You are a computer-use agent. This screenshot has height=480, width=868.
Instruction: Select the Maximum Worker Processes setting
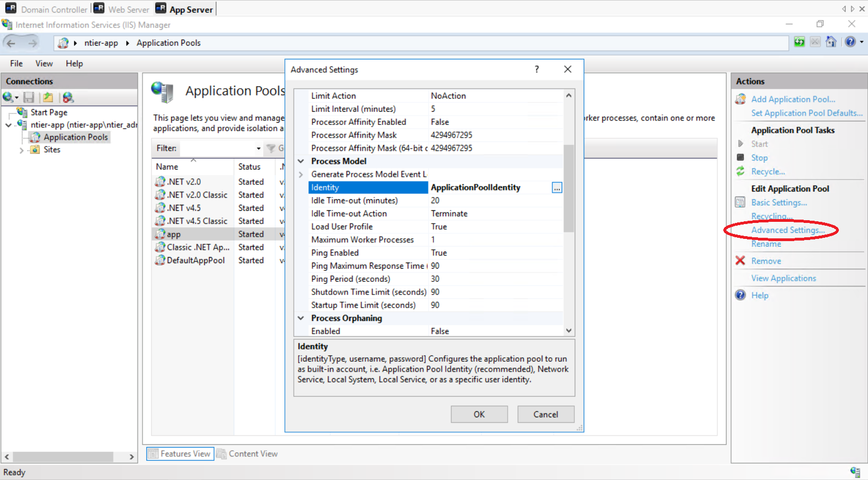tap(436, 239)
